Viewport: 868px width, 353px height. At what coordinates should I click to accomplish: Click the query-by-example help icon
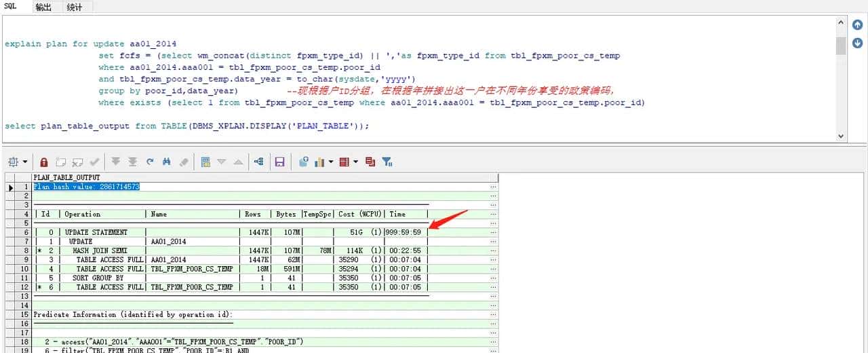[303, 162]
